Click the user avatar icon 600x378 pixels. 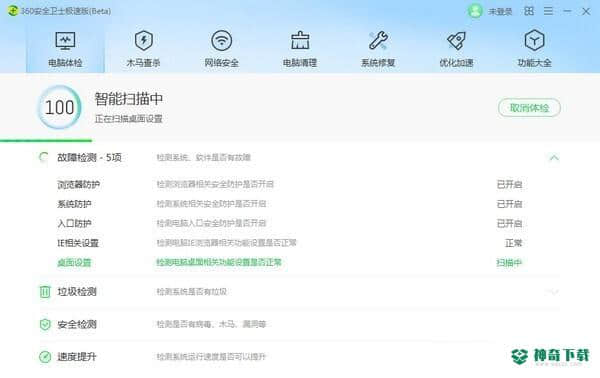coord(475,11)
